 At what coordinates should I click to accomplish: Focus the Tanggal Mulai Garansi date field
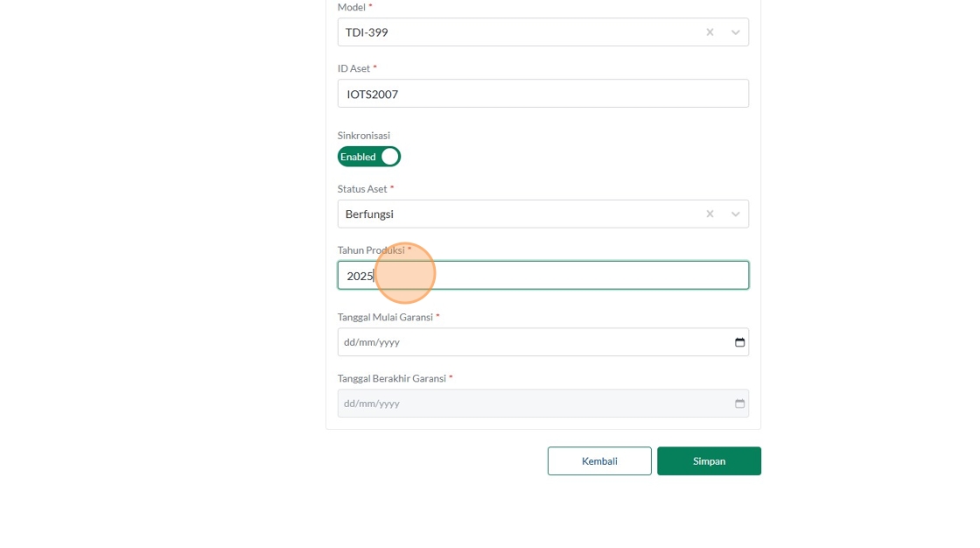pos(525,342)
